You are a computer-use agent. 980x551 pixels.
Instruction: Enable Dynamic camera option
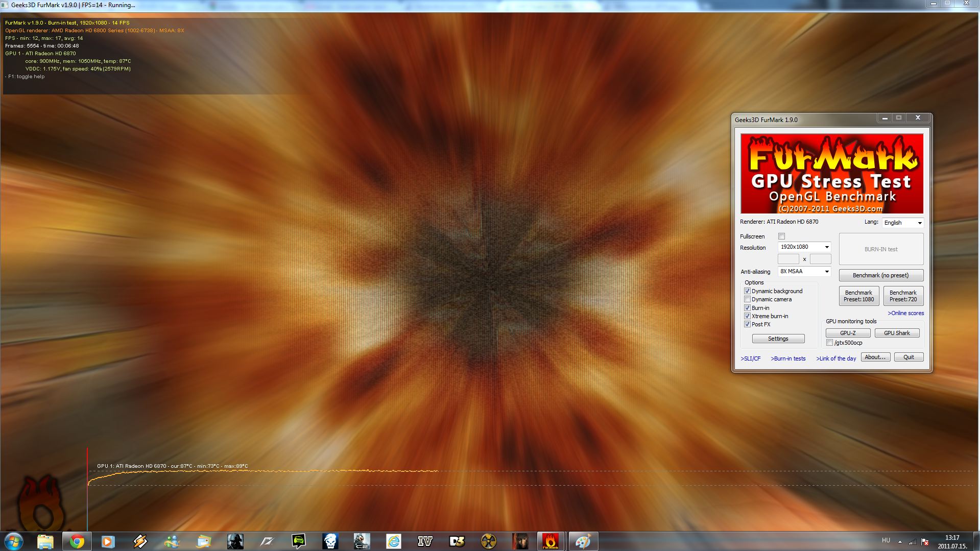point(747,299)
